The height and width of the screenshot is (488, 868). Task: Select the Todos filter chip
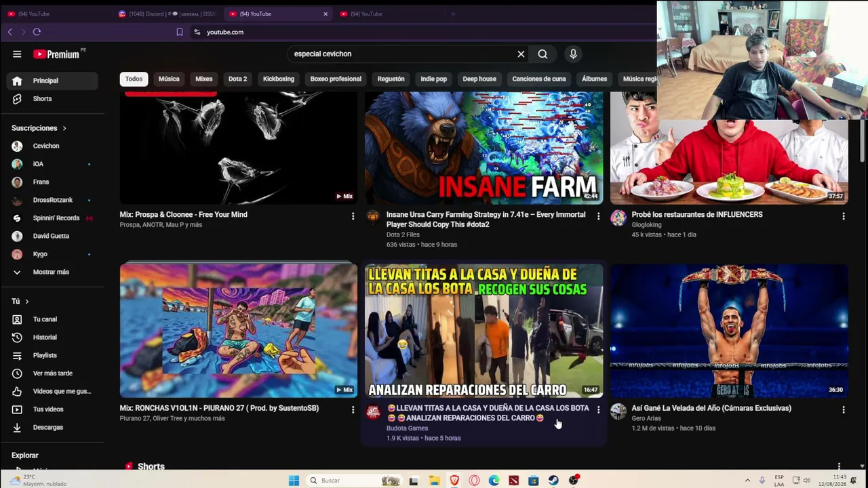click(134, 79)
